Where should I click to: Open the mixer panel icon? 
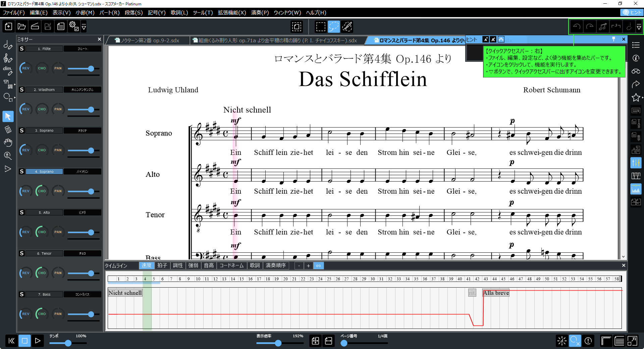coord(636,163)
